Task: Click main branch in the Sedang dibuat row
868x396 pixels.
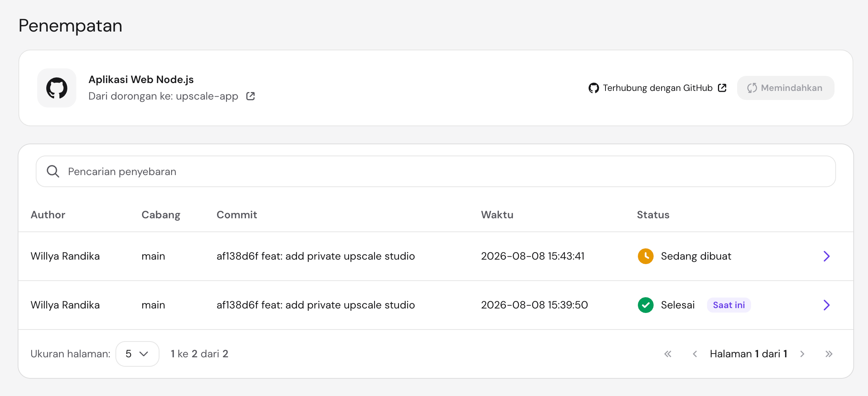Action: 153,256
